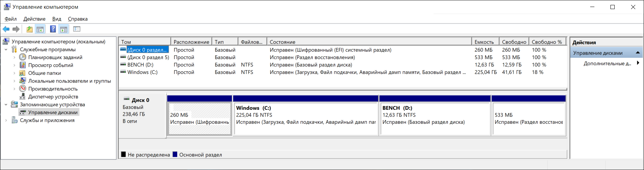The height and width of the screenshot is (170, 644).
Task: Expand Дополнительные действия submenu arrow
Action: (x=638, y=63)
